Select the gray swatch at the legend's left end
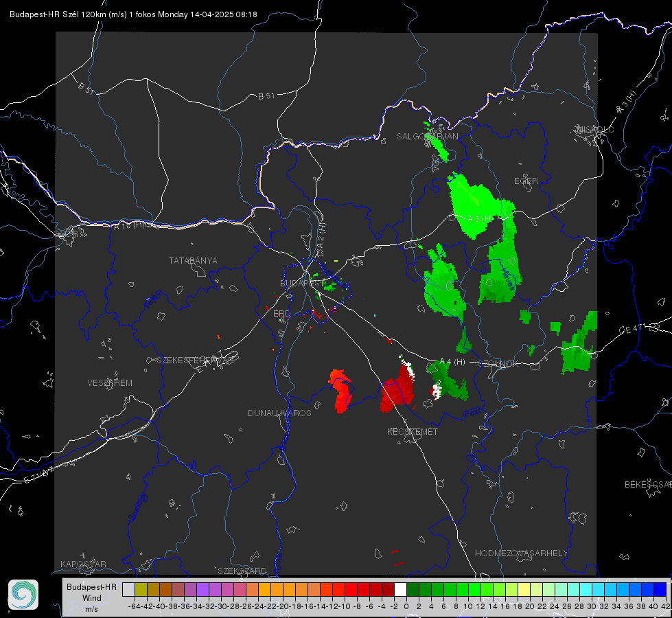The width and height of the screenshot is (672, 618). [x=128, y=589]
